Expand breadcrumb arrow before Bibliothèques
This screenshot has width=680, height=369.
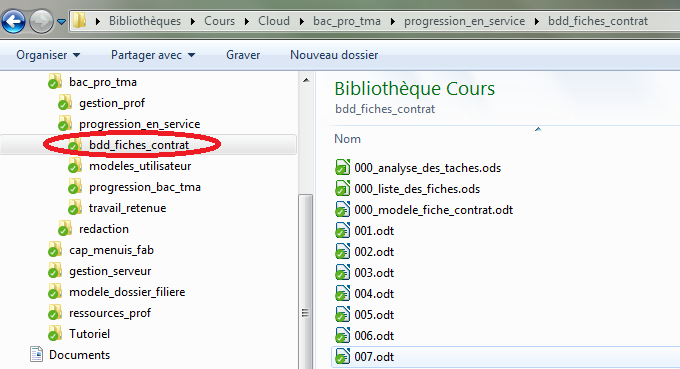tap(98, 21)
